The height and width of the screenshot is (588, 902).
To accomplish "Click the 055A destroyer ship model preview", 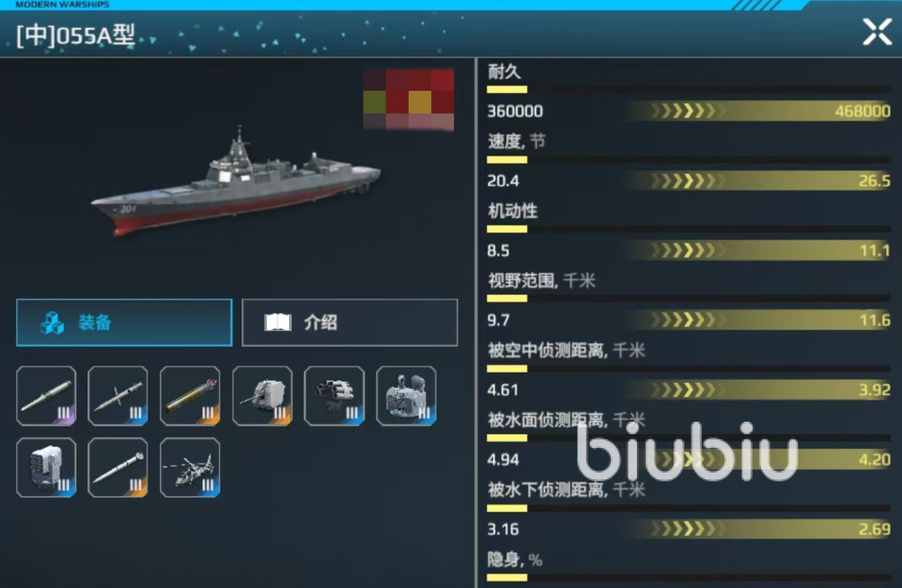I will [236, 183].
